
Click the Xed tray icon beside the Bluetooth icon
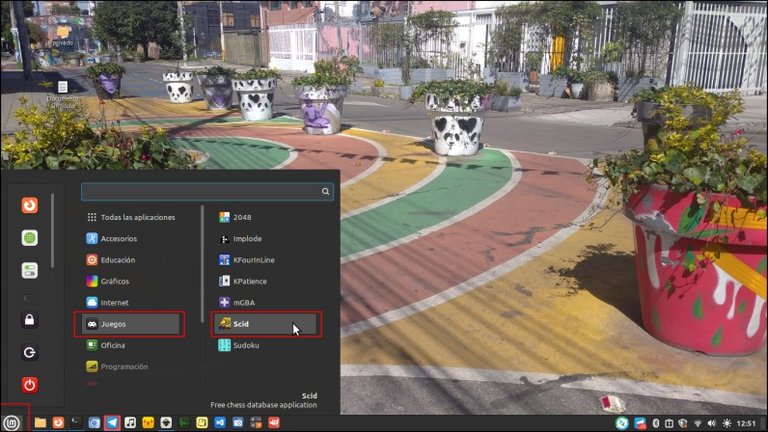point(669,423)
